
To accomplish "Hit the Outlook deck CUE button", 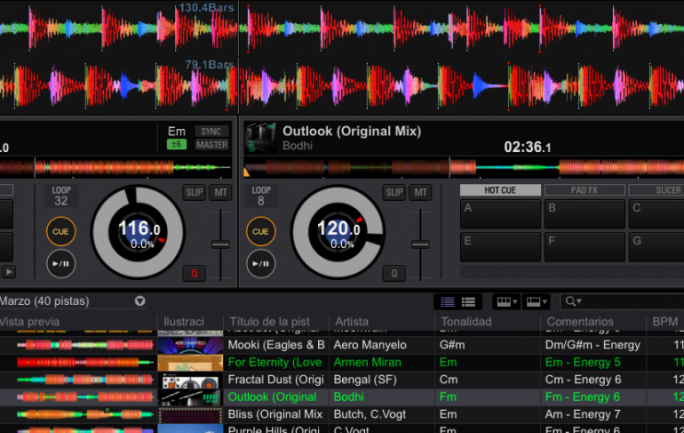I will pyautogui.click(x=260, y=231).
